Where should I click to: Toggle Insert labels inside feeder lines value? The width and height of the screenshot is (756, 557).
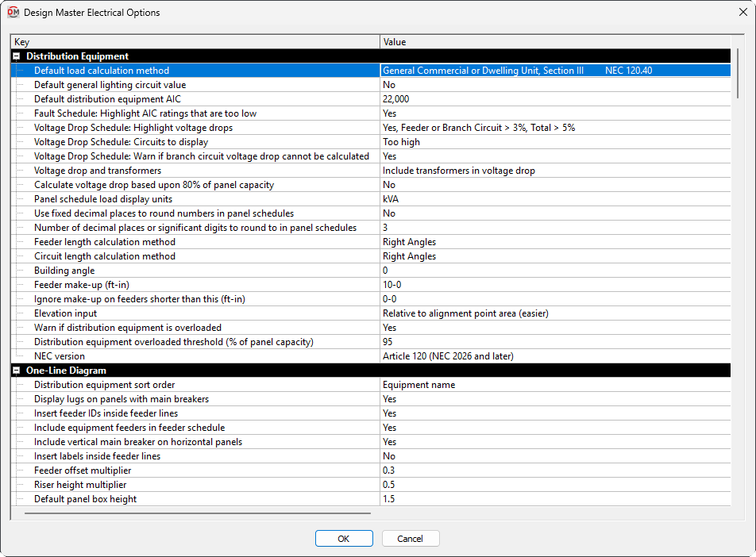tap(554, 456)
